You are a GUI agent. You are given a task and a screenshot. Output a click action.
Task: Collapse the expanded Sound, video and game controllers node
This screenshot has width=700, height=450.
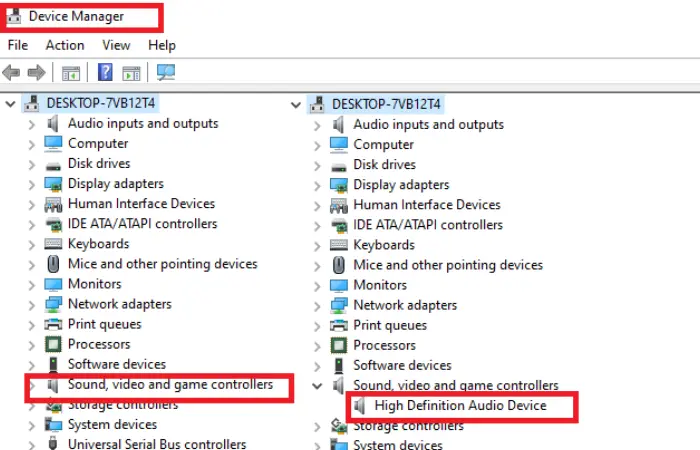(317, 386)
